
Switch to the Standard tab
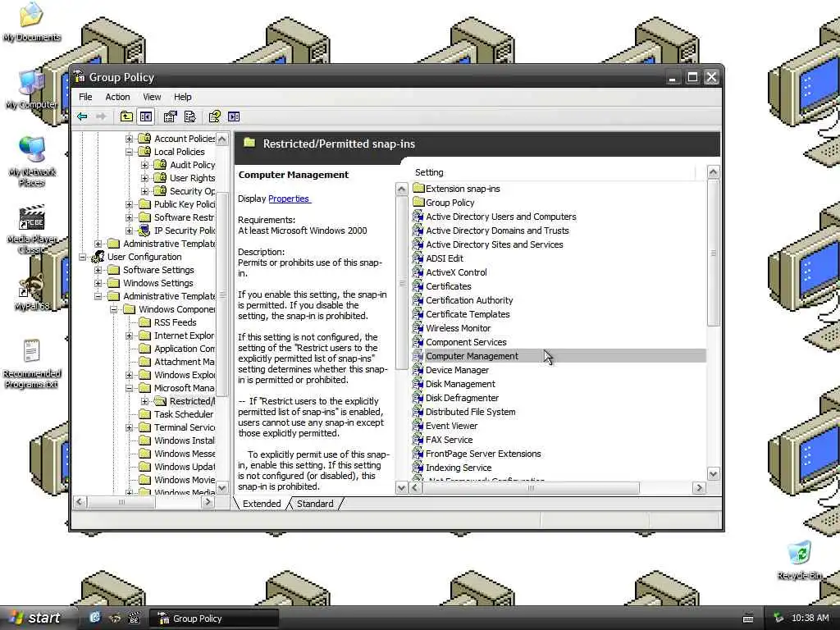(315, 504)
